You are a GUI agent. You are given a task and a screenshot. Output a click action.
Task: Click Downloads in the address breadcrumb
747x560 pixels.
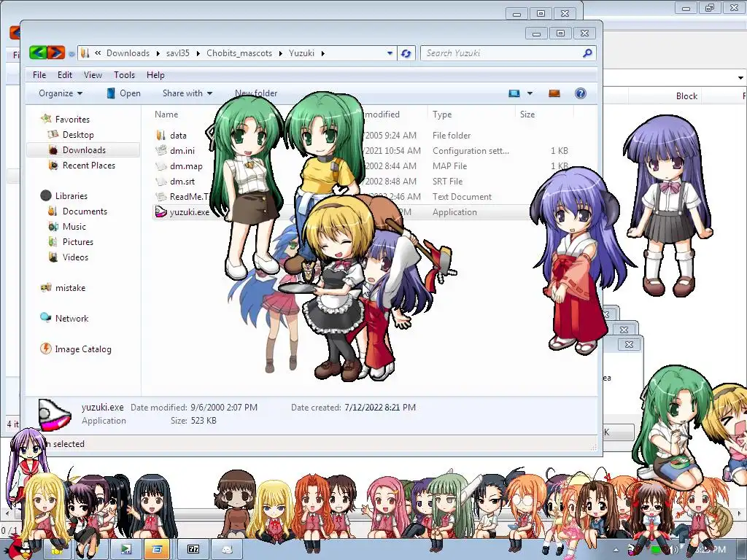tap(128, 52)
